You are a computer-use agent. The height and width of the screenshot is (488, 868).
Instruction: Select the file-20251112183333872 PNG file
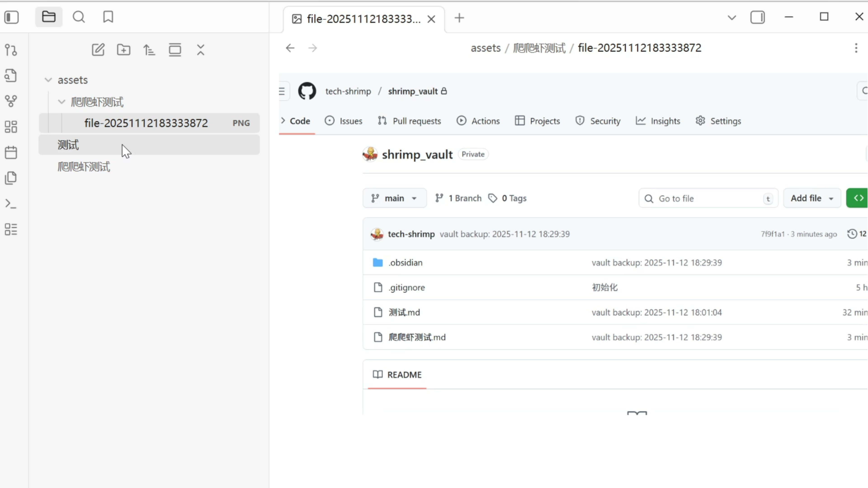click(146, 123)
